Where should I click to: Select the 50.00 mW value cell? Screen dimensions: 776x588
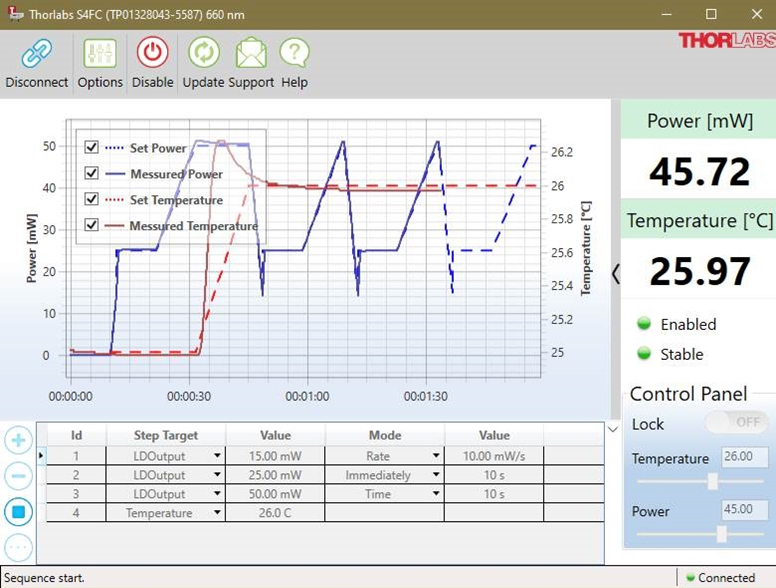(x=275, y=493)
